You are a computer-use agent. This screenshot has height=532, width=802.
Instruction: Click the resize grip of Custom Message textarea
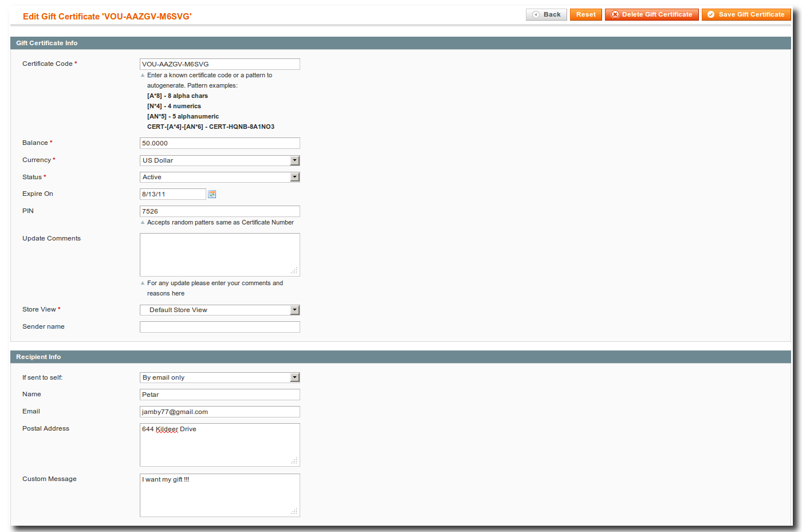(294, 511)
